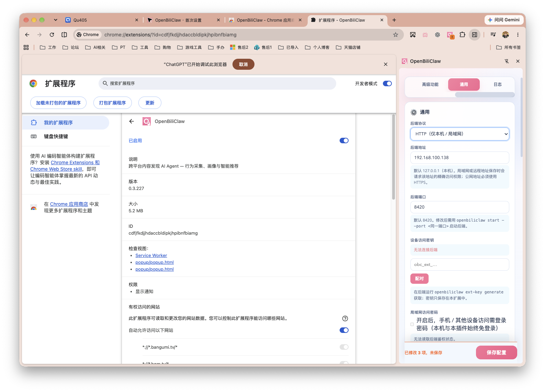Open the AI相关 bookmark folder
Image resolution: width=545 pixels, height=392 pixels.
pyautogui.click(x=95, y=47)
